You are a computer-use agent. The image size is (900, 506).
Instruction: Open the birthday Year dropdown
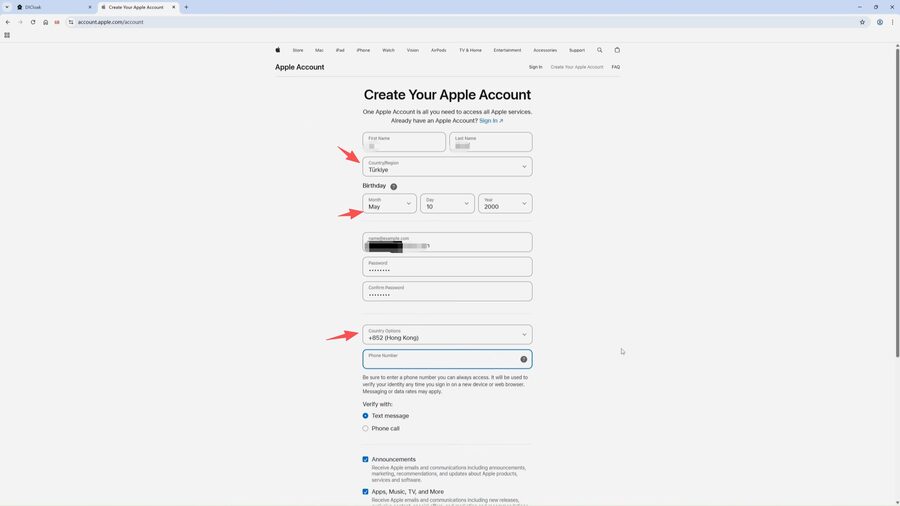click(505, 204)
